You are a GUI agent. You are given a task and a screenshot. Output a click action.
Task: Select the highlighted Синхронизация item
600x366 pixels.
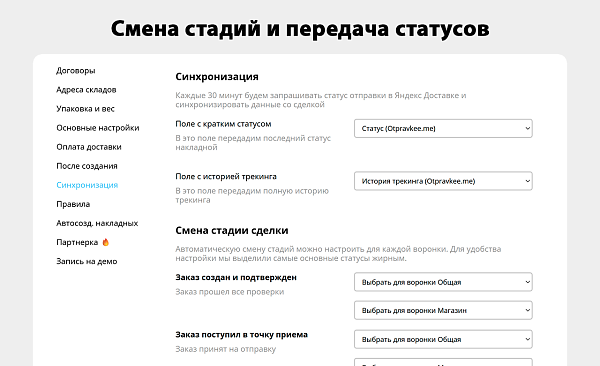coord(87,185)
